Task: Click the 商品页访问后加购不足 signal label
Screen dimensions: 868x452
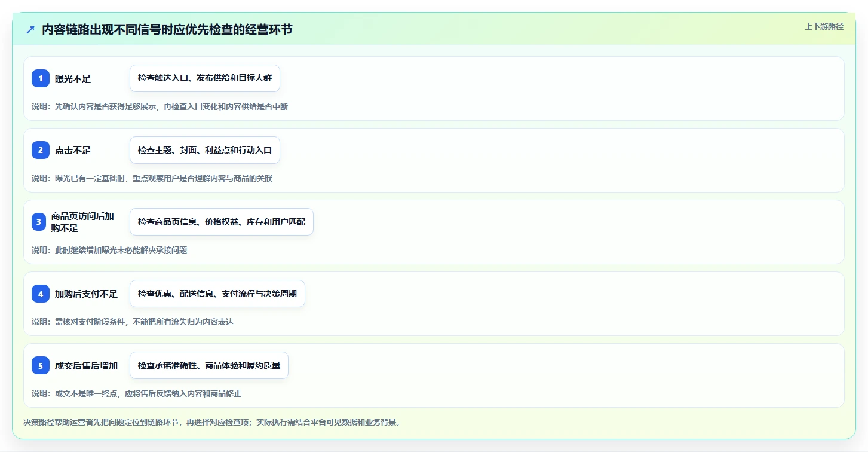Action: (x=82, y=222)
